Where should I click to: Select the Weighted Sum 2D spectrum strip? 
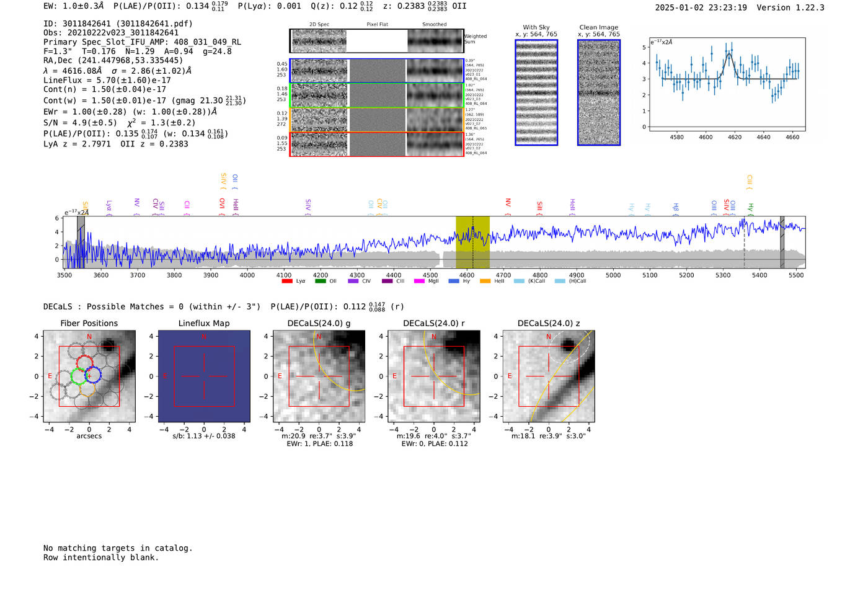[377, 41]
